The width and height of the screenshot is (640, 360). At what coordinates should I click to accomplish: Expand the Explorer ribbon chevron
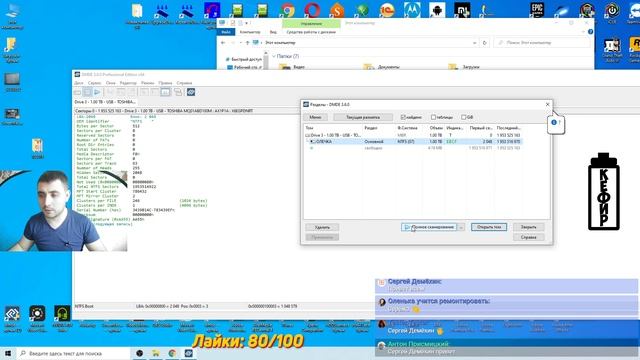(x=583, y=32)
